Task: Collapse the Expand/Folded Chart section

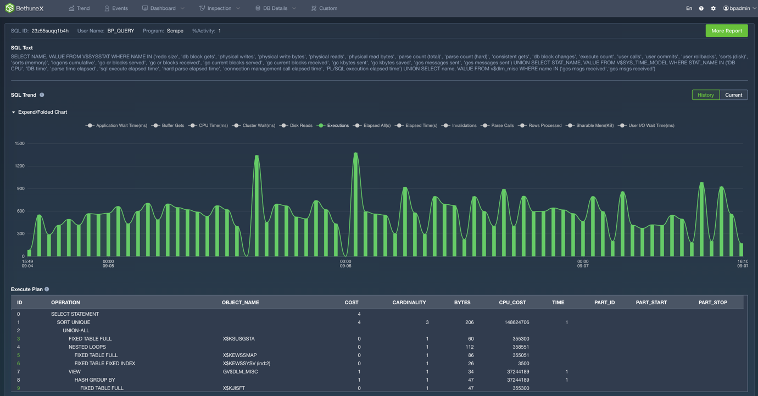Action: pyautogui.click(x=39, y=112)
